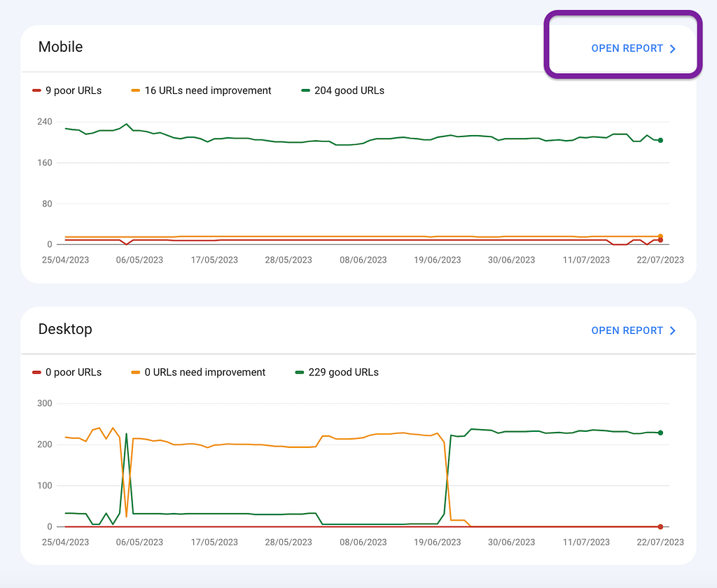717x588 pixels.
Task: Click the red marker for 9 poor URLs
Action: point(36,91)
